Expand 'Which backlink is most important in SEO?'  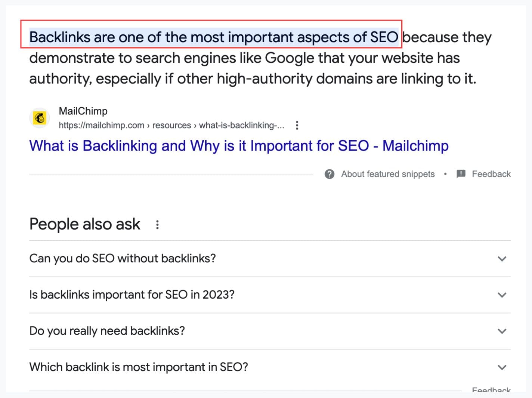[x=139, y=367]
